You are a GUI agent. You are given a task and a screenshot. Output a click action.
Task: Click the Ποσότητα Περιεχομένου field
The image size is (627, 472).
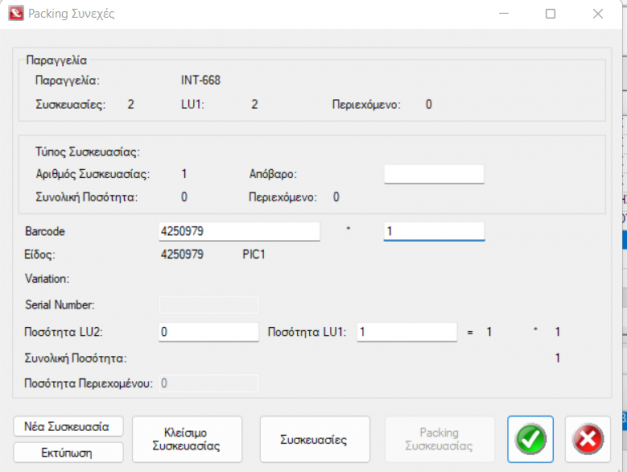click(208, 383)
